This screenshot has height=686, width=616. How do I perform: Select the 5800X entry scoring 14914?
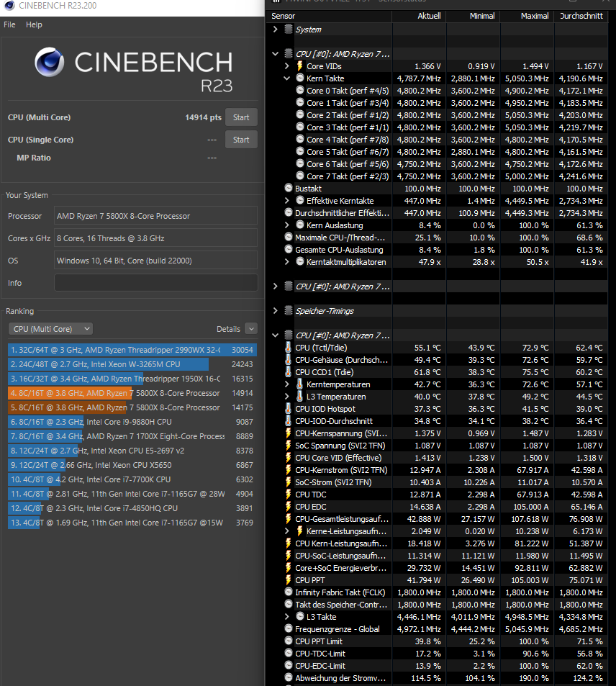tap(132, 393)
